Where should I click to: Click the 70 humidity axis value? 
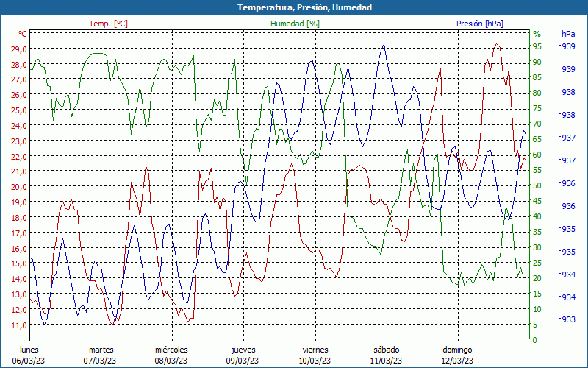tap(537, 124)
